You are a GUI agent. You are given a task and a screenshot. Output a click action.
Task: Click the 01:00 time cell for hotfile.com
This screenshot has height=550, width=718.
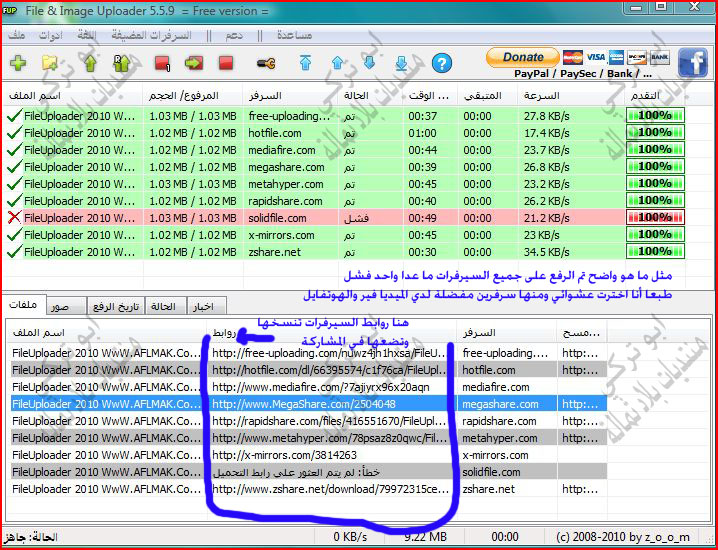(x=422, y=133)
